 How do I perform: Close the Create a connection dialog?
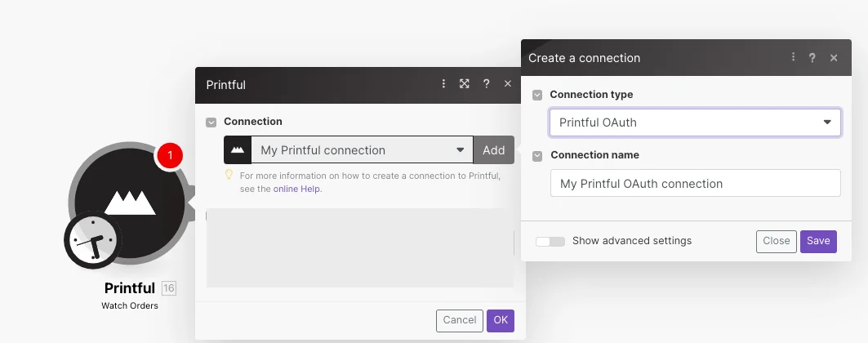pos(834,57)
